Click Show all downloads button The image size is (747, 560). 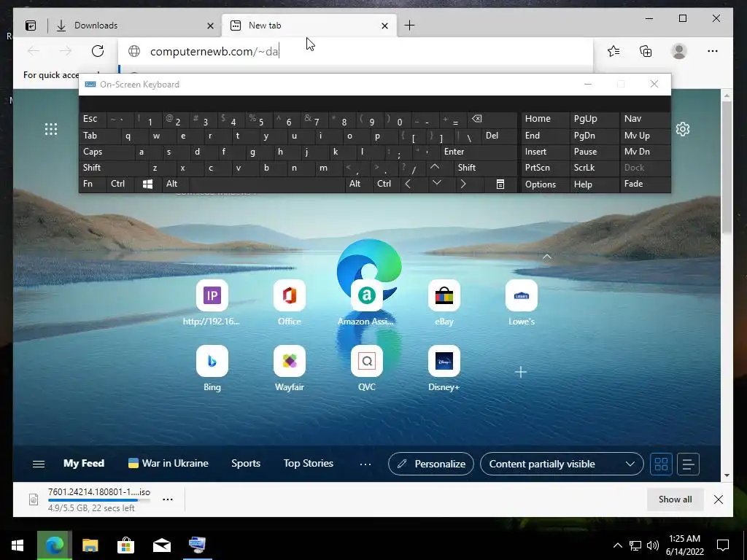pyautogui.click(x=675, y=499)
